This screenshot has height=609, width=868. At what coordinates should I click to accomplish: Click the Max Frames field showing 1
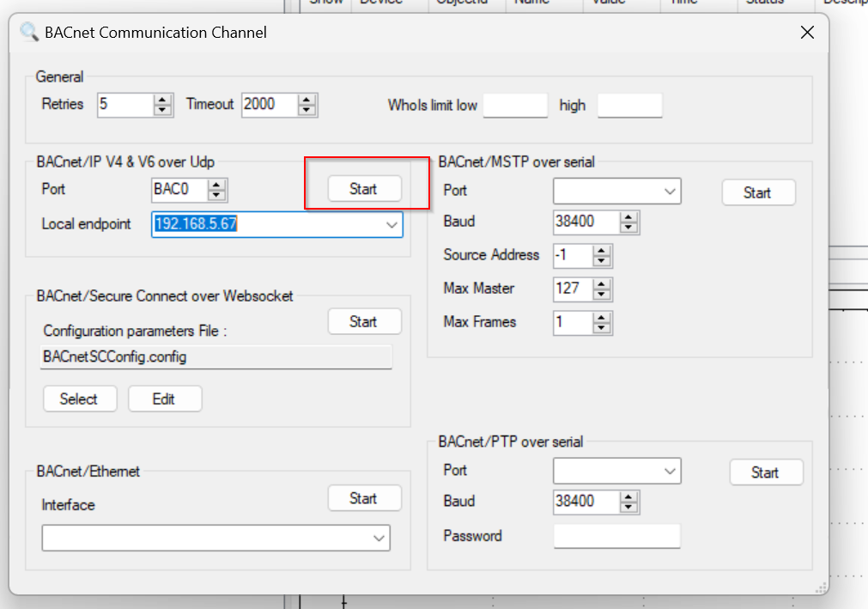tap(574, 323)
